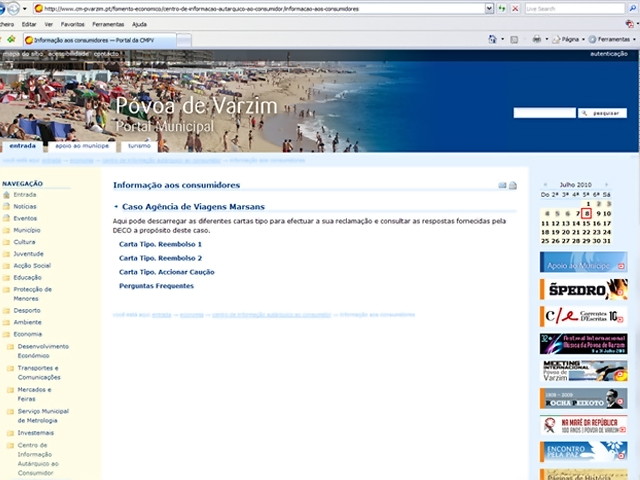Click Mercados e Feiras navigation item
The image size is (640, 480).
point(34,394)
